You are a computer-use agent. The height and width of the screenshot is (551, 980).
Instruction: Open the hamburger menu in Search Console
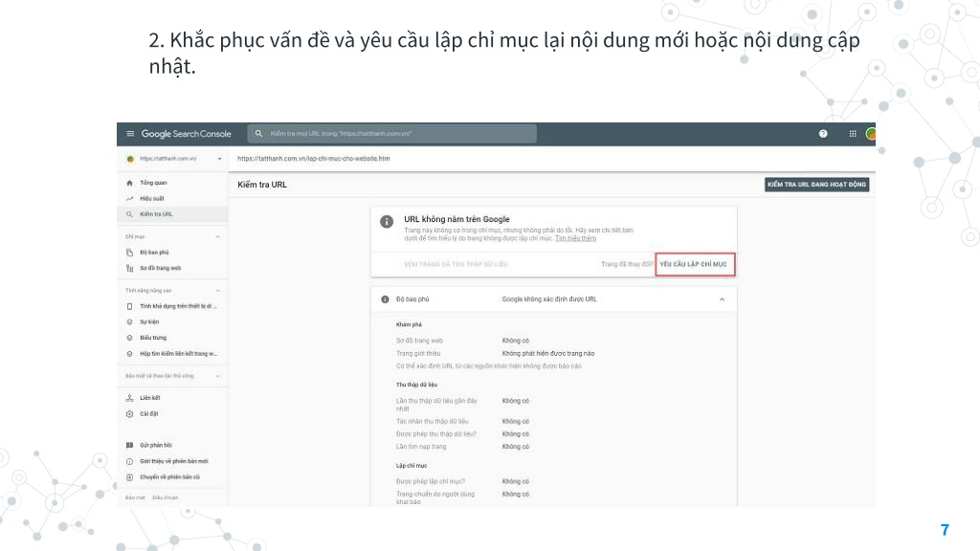(130, 134)
